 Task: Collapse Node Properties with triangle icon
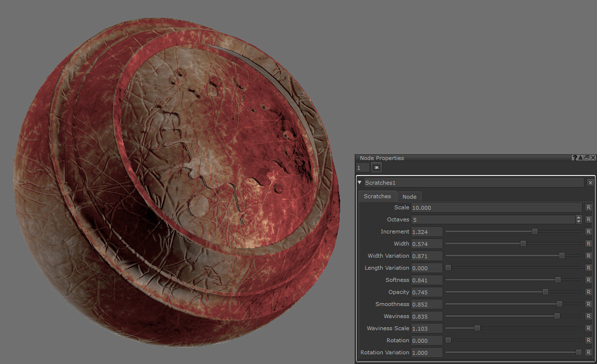tap(581, 158)
